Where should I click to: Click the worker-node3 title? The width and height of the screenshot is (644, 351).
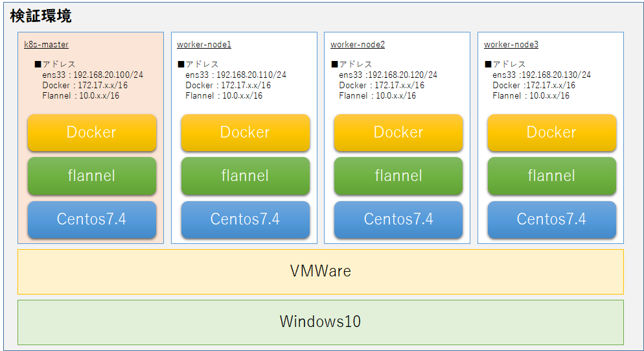[x=511, y=44]
